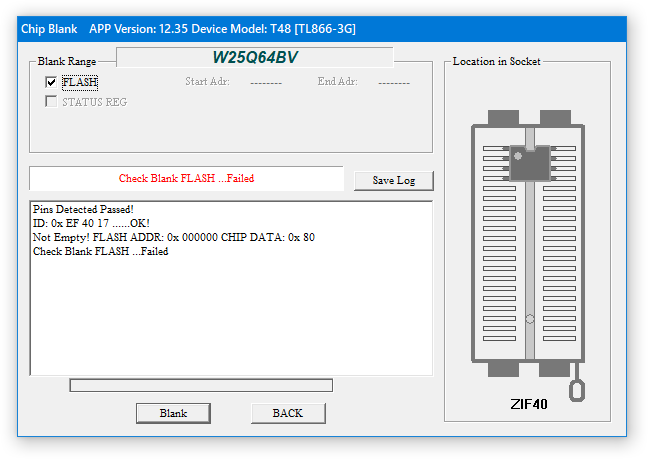Viewport: 648px width, 459px height.
Task: Toggle the FLASH checkbox
Action: point(51,82)
